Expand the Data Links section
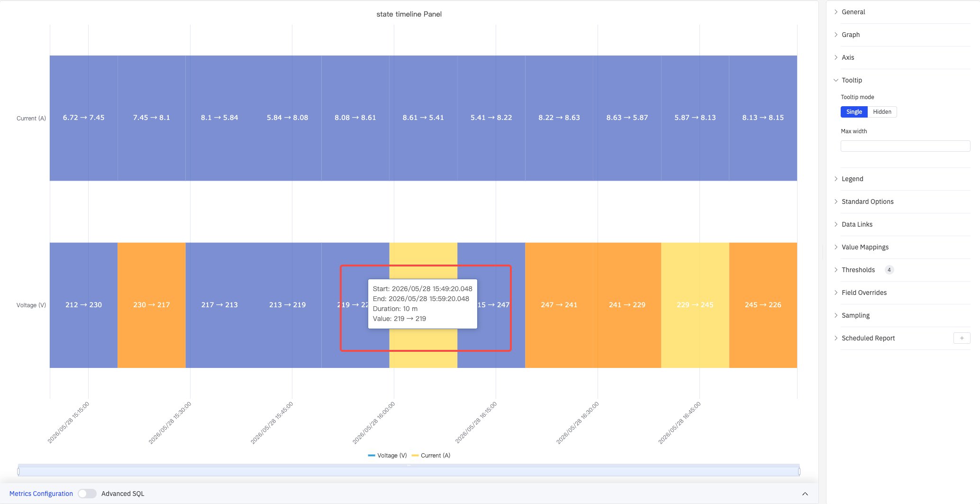980x504 pixels. (905, 224)
